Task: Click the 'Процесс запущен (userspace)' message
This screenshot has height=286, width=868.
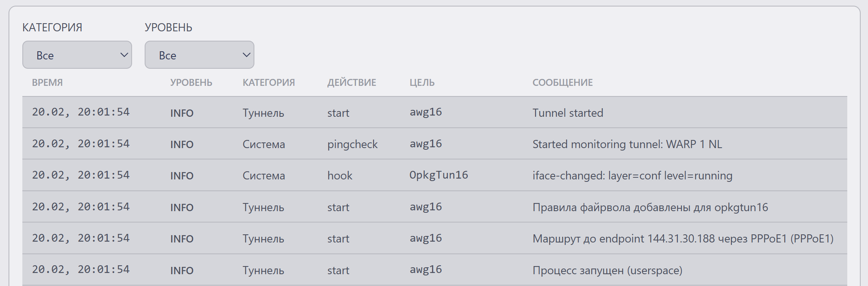Action: pyautogui.click(x=607, y=271)
